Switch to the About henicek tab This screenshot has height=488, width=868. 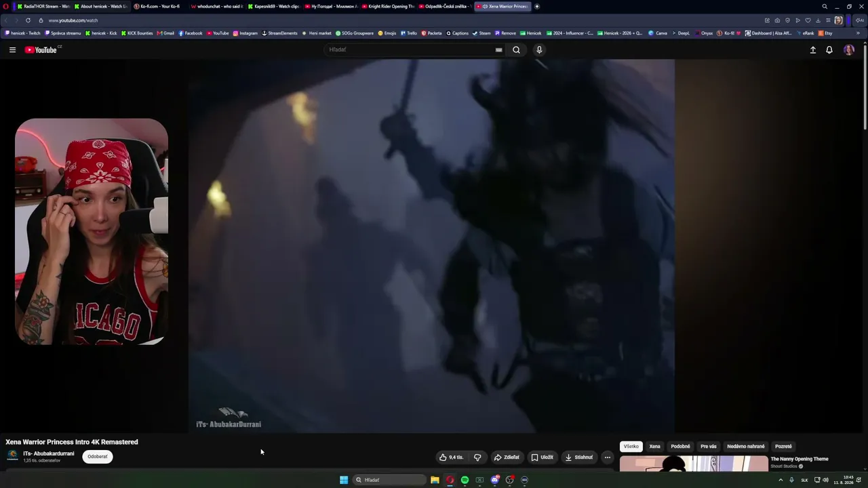(x=100, y=6)
